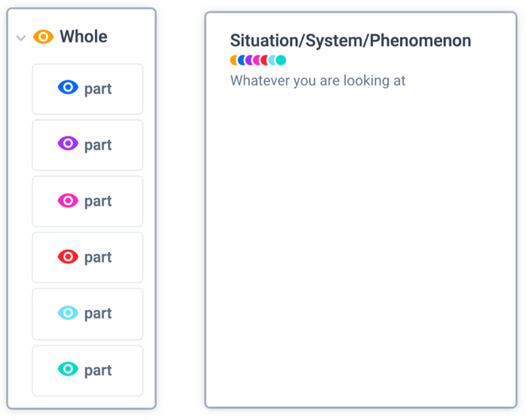Click the red eye icon
Screen dimensions: 526x420
tap(68, 257)
